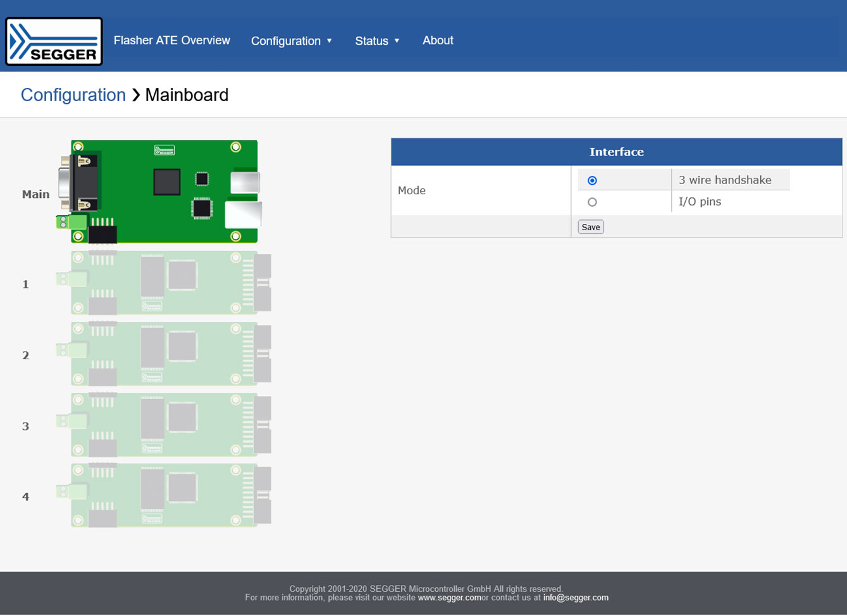Image resolution: width=847 pixels, height=616 pixels.
Task: Enable I/O pins mode
Action: tap(592, 202)
